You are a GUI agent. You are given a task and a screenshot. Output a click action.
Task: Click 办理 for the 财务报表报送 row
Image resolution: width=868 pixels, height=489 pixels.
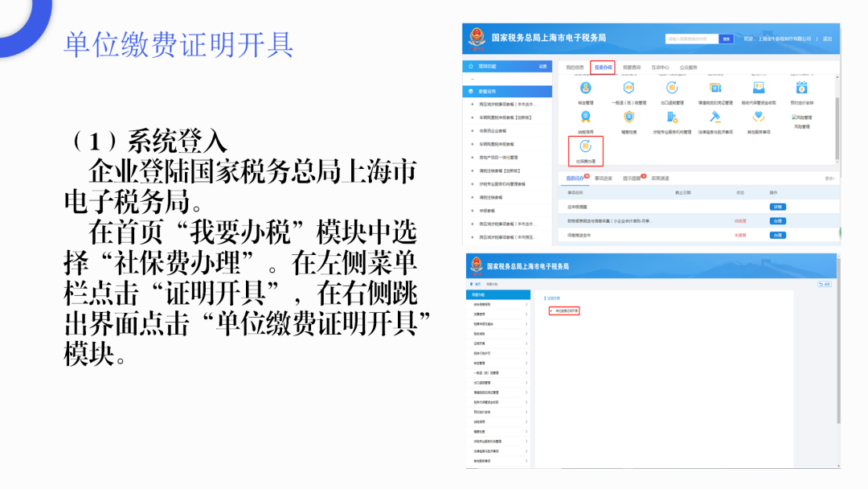(x=778, y=221)
